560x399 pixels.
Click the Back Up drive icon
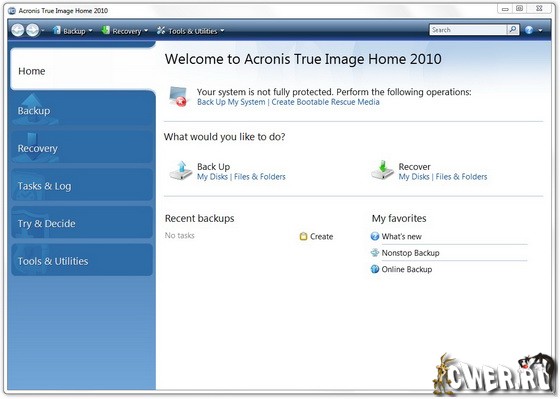point(181,170)
